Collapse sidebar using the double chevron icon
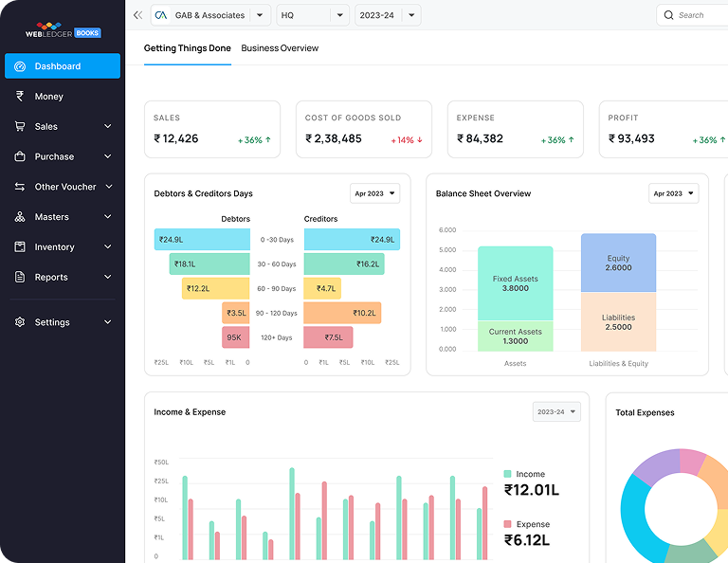 (x=138, y=15)
